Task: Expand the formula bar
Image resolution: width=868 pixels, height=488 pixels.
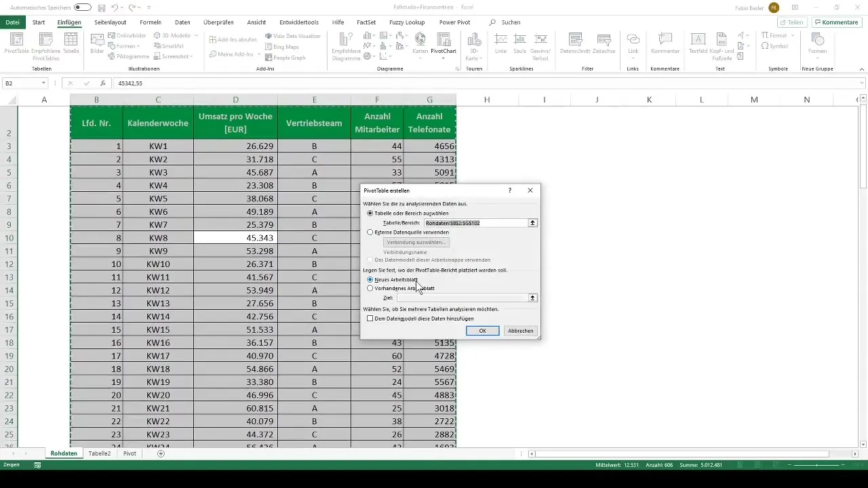Action: coord(862,83)
